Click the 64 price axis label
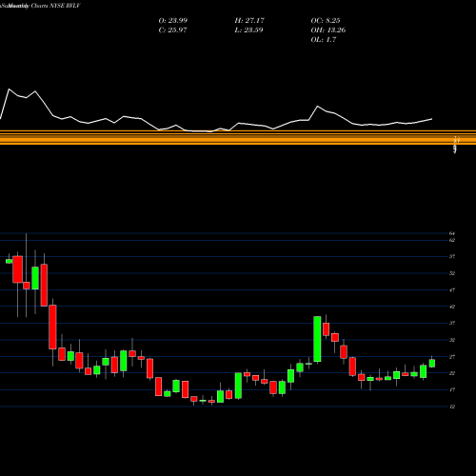This screenshot has height=476, width=476. click(x=452, y=233)
